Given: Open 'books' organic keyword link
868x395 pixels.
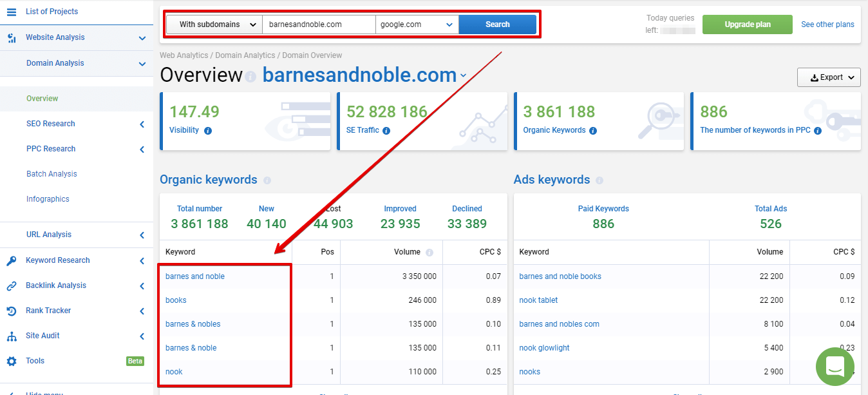Looking at the screenshot, I should 176,300.
